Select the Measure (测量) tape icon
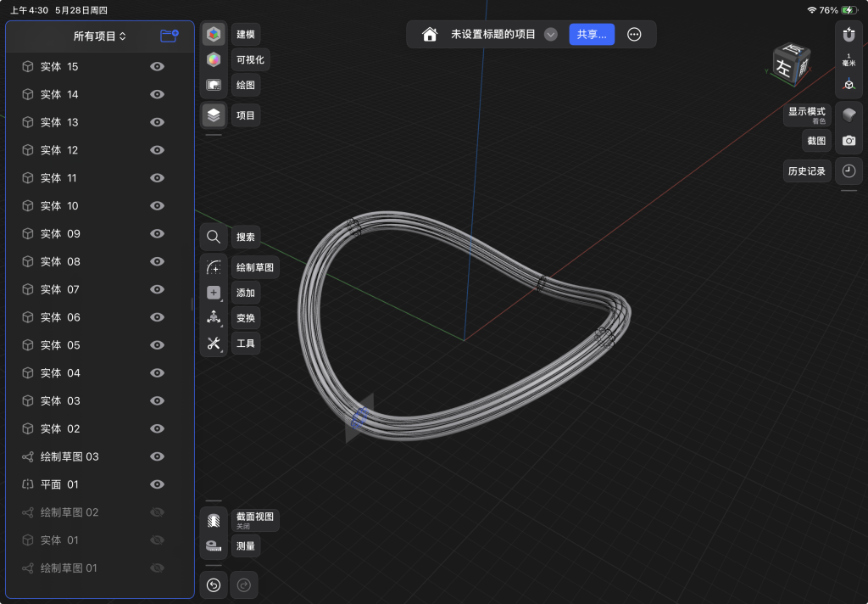Screen dimensions: 868x604 point(214,545)
